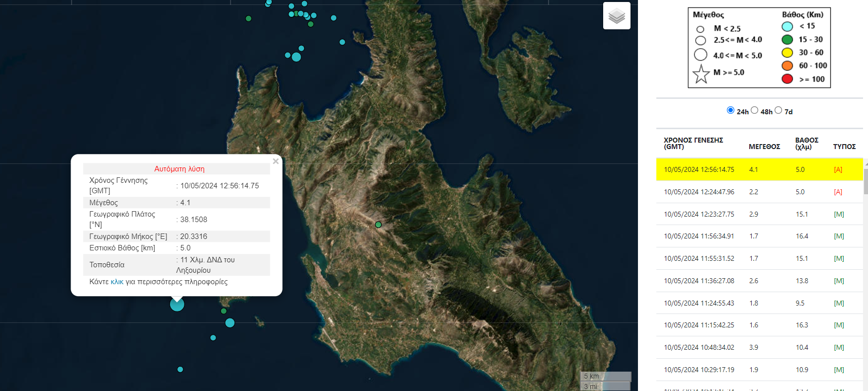Click the red [A] tag on the 12:56:14.75 row

click(838, 169)
